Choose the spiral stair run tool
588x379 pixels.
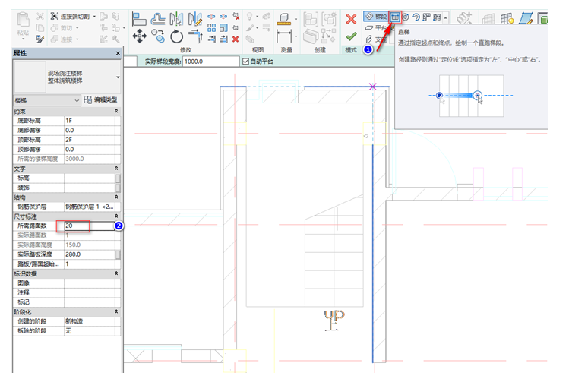click(406, 16)
